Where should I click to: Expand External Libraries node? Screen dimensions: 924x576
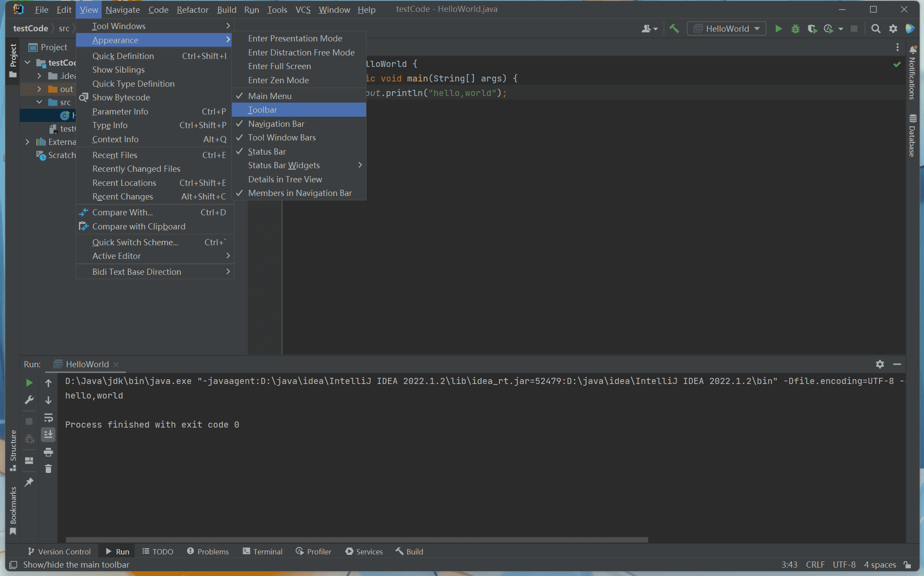(28, 142)
